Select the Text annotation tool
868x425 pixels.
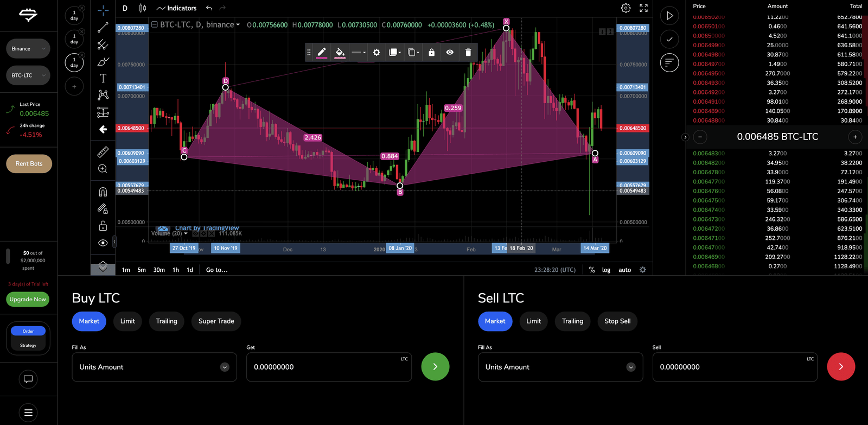pos(103,78)
